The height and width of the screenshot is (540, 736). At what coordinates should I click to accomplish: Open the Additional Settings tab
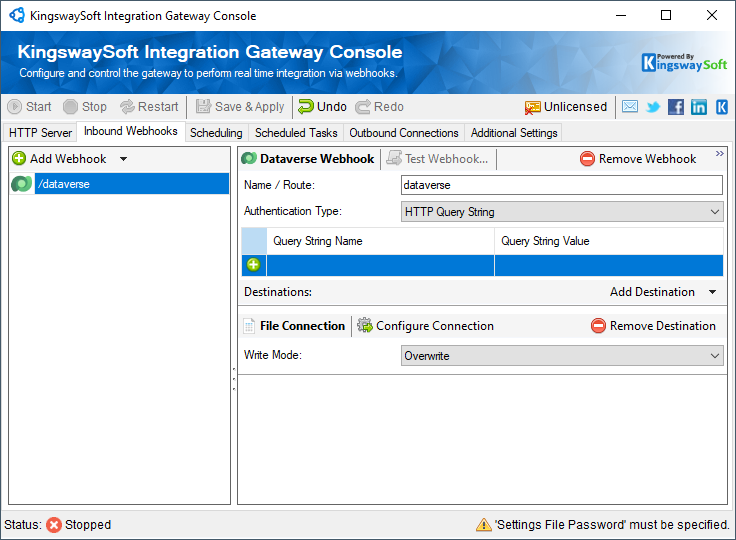pyautogui.click(x=514, y=133)
